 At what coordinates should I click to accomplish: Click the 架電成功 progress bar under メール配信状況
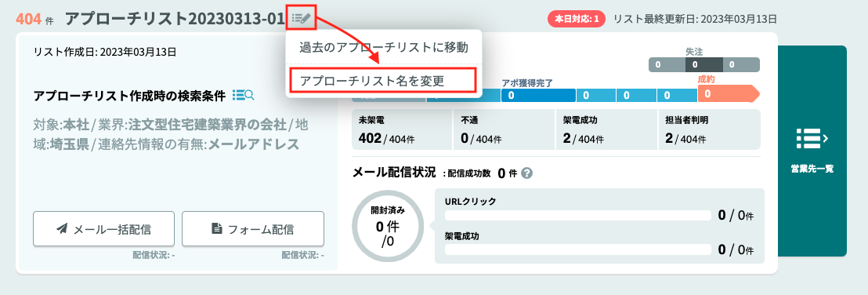(x=578, y=249)
